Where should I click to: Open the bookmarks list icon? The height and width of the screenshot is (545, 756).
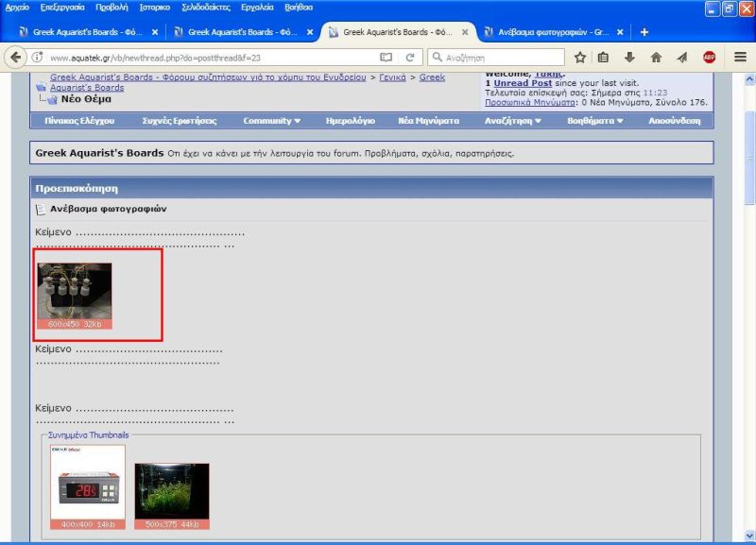[x=604, y=57]
